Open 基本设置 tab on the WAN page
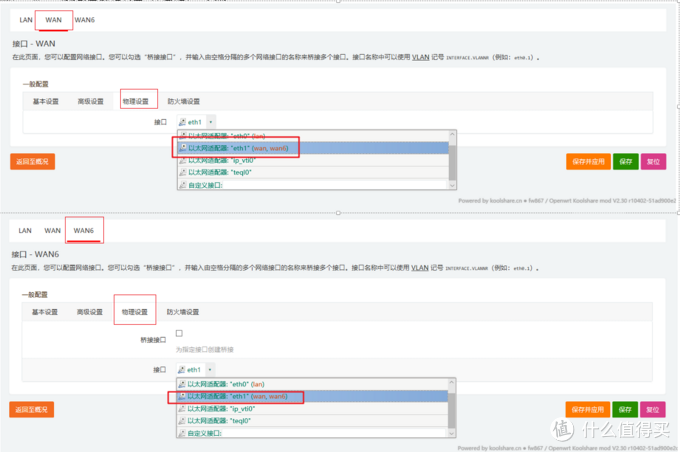The image size is (680, 452). [46, 102]
